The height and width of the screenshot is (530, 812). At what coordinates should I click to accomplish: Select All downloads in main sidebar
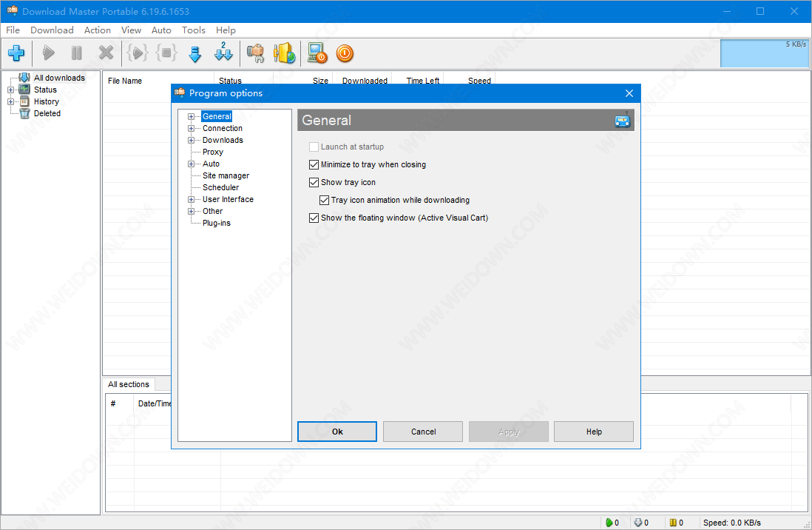(60, 78)
